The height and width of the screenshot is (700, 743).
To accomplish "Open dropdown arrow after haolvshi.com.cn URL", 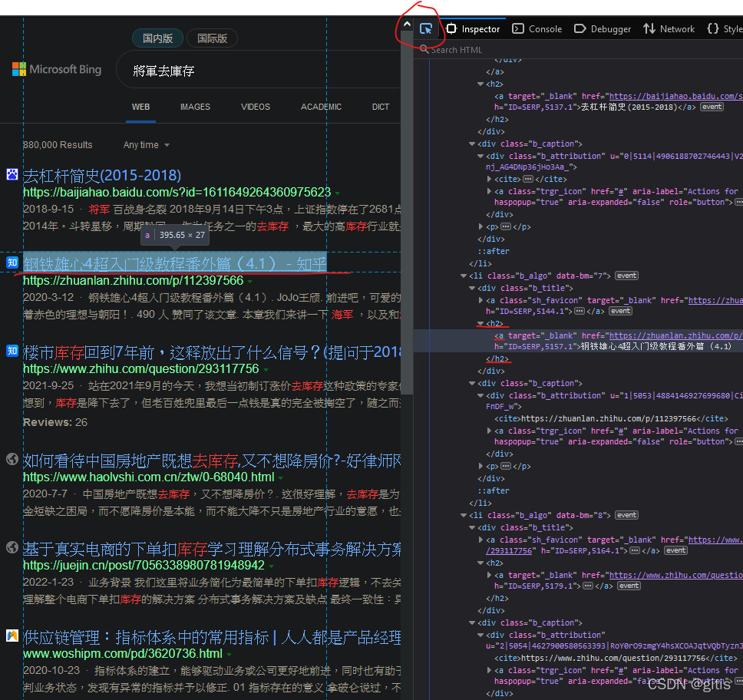I will click(280, 477).
